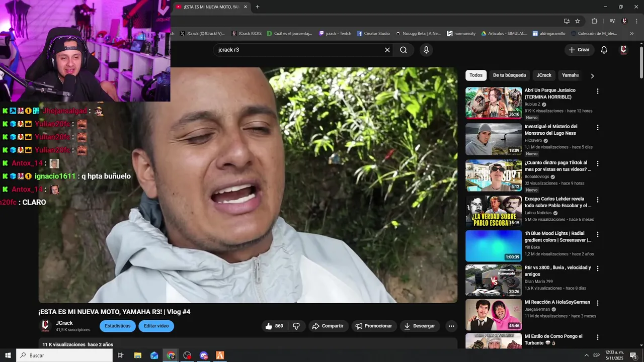
Task: Open Chrome extensions puzzle icon
Action: coord(594,21)
